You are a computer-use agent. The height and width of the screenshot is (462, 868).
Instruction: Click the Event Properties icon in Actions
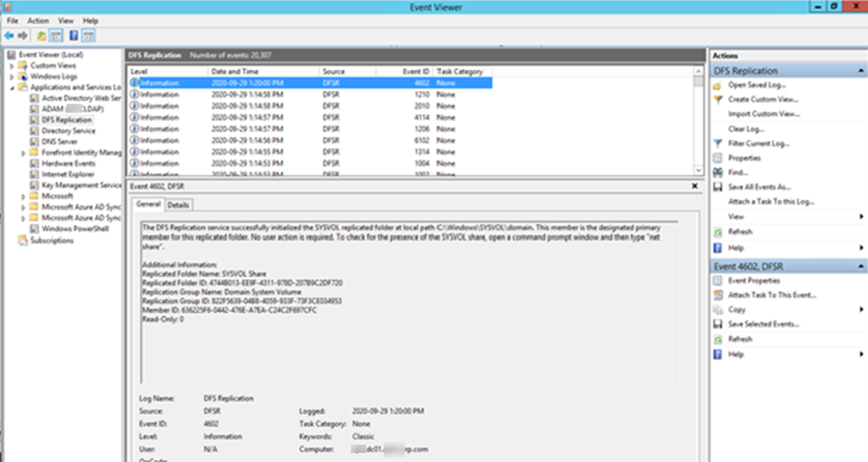tap(717, 280)
